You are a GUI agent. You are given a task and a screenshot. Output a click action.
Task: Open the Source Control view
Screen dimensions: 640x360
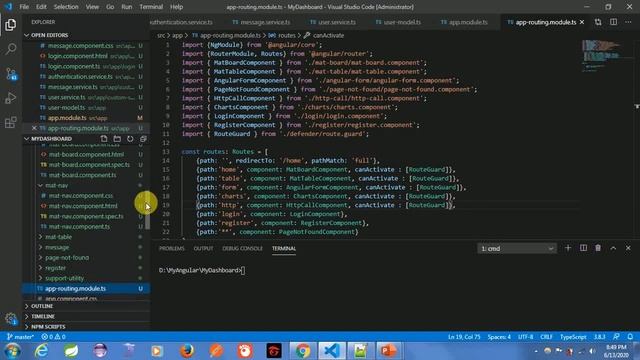pyautogui.click(x=11, y=74)
